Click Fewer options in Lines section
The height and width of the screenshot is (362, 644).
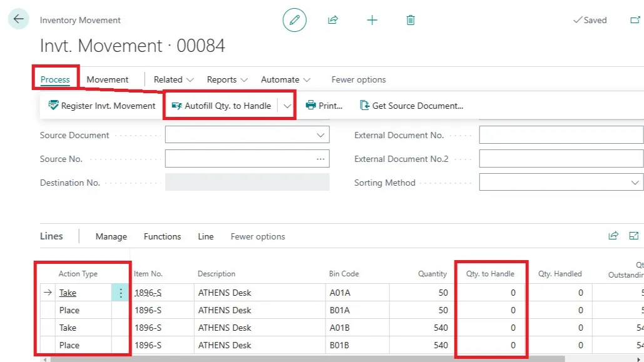257,236
